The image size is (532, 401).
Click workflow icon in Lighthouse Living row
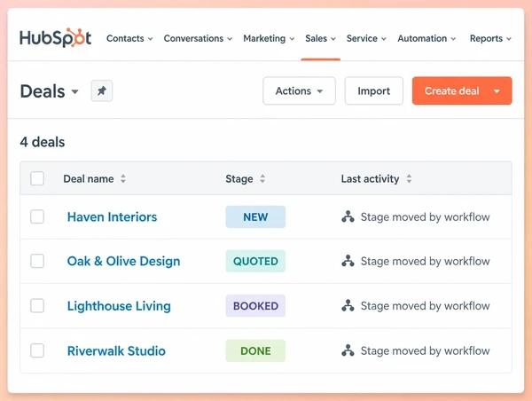point(348,305)
